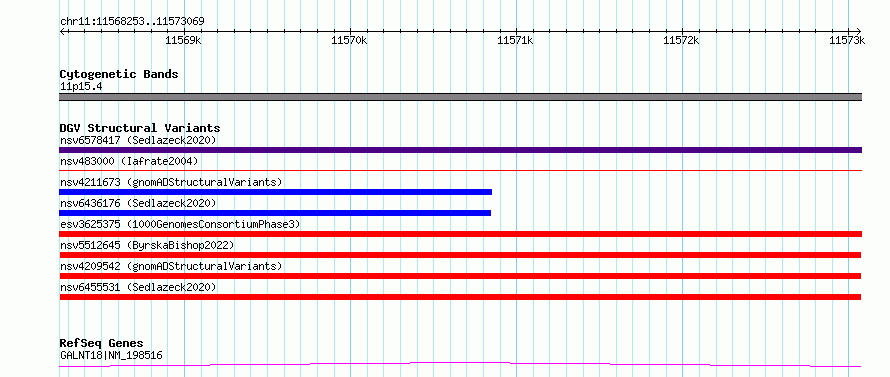Viewport: 890px width, 377px height.
Task: Click the magenta GALNT18 gene line
Action: (x=460, y=364)
